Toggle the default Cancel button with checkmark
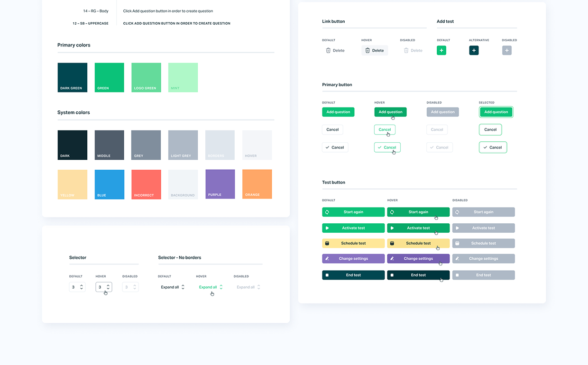 (x=335, y=147)
